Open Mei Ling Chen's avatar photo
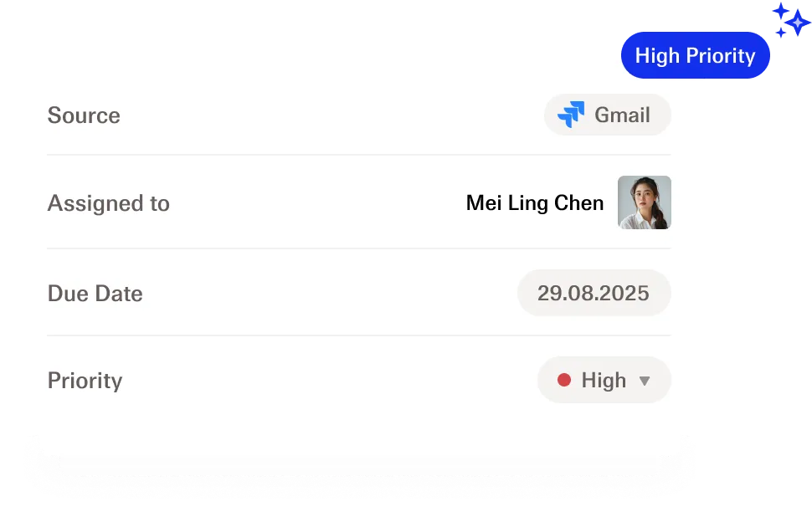The height and width of the screenshot is (512, 812). pos(645,202)
